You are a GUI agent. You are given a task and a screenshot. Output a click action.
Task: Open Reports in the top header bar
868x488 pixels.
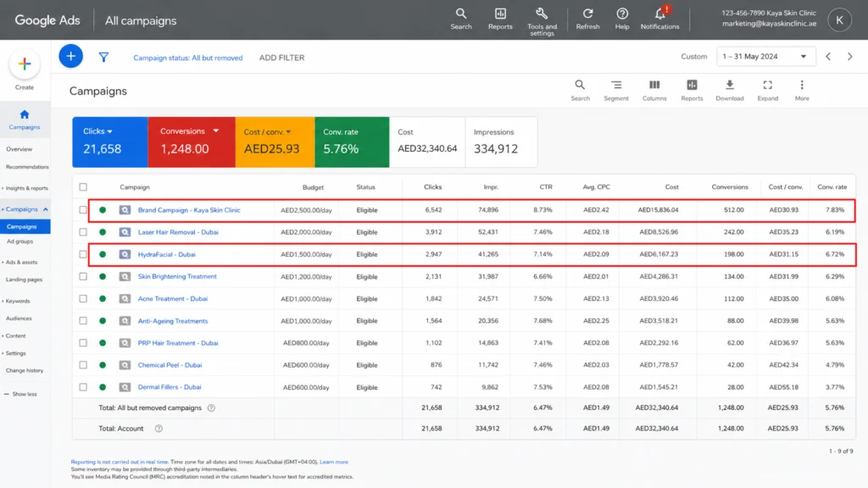(500, 19)
